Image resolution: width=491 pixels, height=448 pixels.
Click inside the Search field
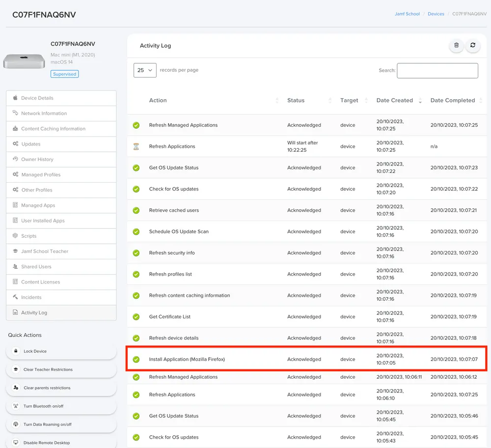pyautogui.click(x=437, y=71)
